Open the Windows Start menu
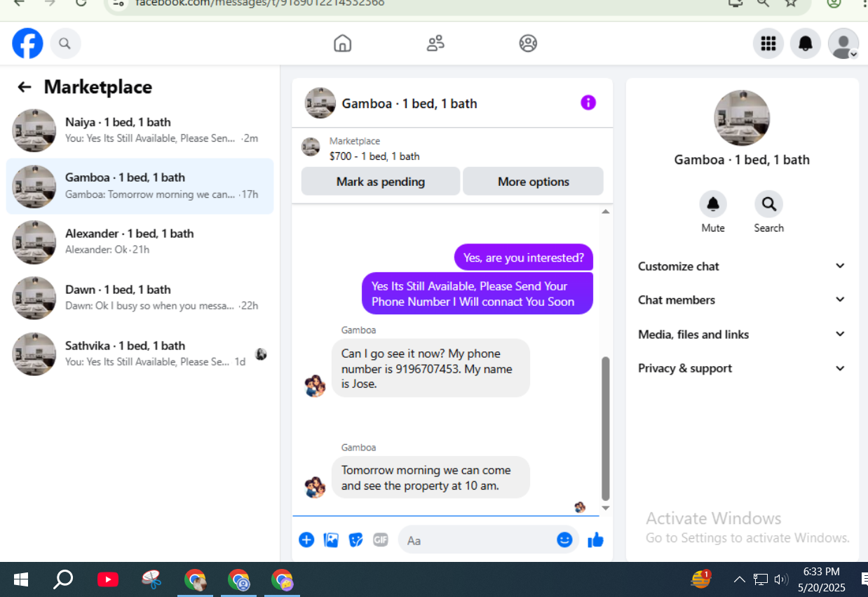Image resolution: width=868 pixels, height=597 pixels. point(21,579)
